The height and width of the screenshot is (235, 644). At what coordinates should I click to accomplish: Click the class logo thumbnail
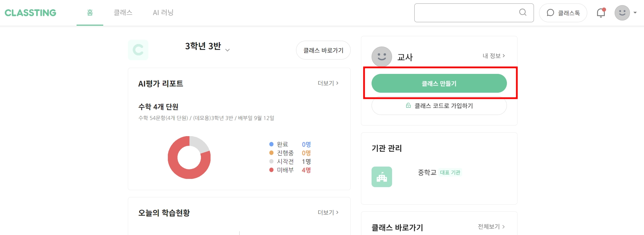tap(138, 50)
